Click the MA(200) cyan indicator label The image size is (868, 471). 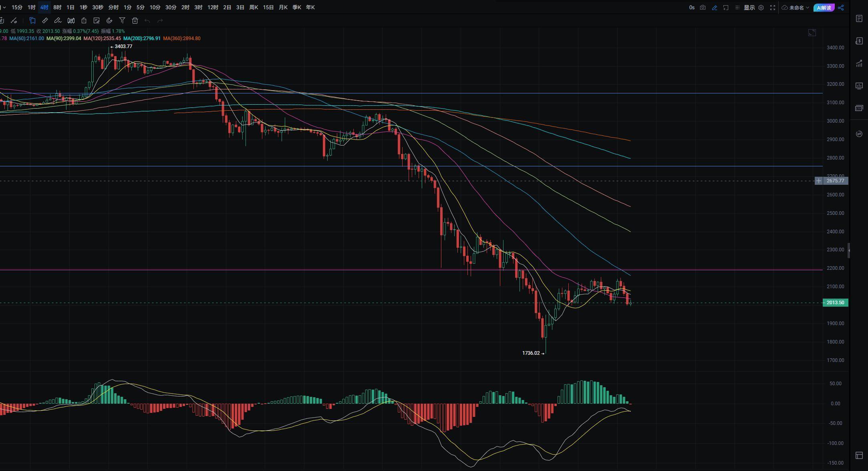pos(142,38)
